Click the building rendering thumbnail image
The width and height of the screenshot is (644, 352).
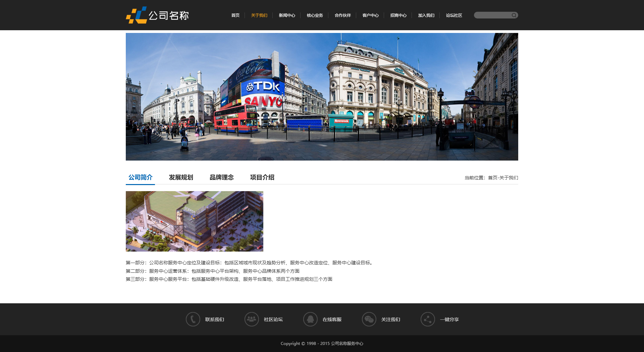pos(195,221)
